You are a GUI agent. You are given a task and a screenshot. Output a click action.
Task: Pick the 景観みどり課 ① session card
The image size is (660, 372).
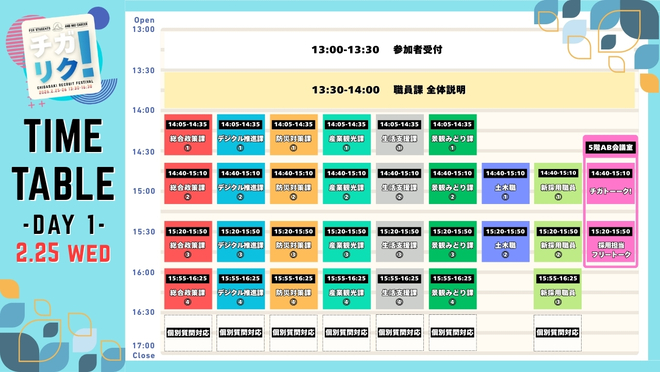(x=452, y=135)
